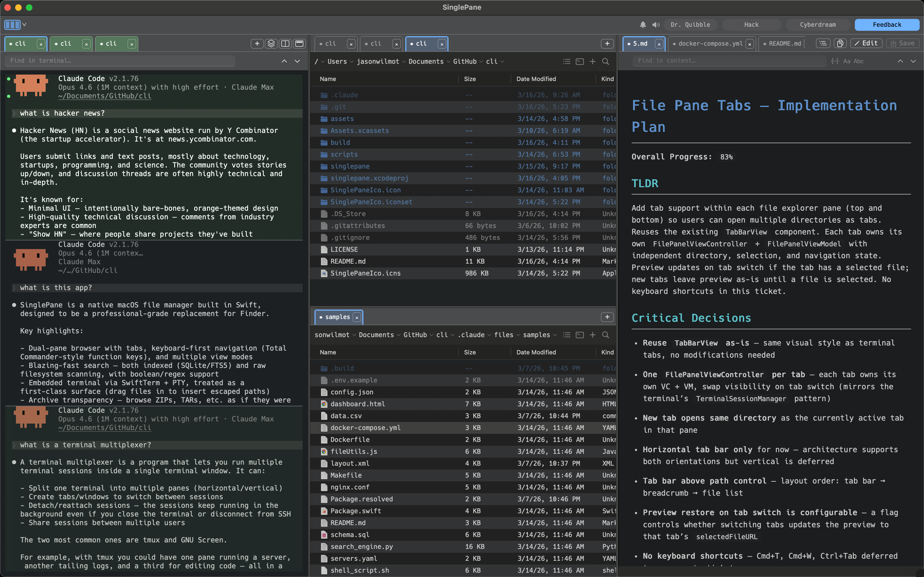Close the 5.md tab

[x=659, y=44]
